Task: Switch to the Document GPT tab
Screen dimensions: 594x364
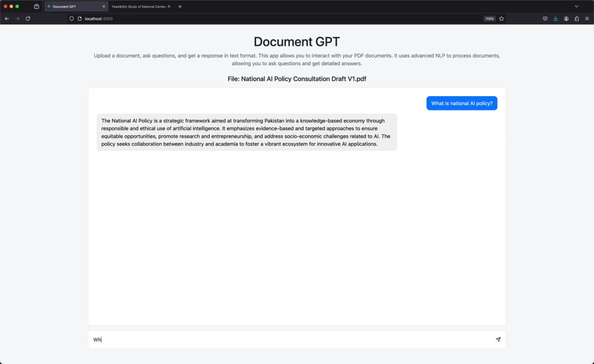Action: tap(76, 7)
